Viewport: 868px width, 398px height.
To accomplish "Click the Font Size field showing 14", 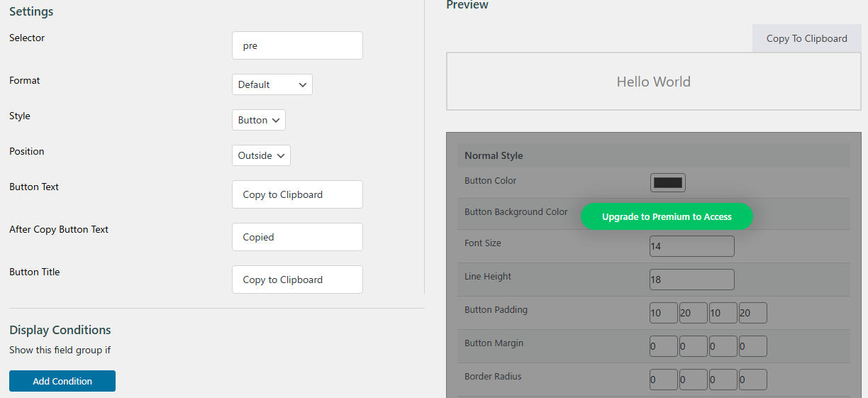I will 692,246.
